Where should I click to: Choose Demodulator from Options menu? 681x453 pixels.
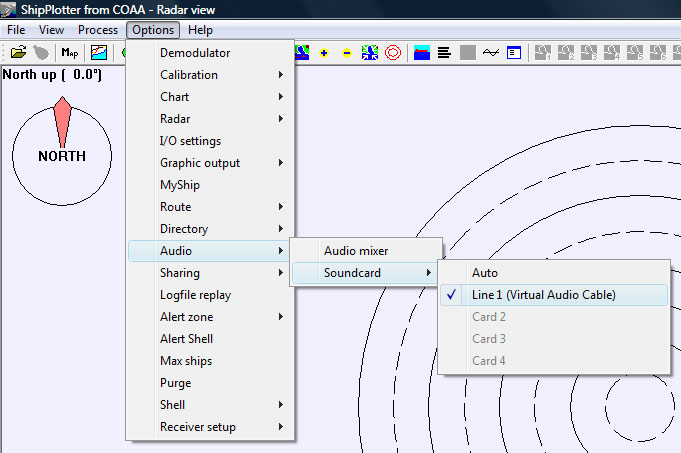click(x=210, y=53)
